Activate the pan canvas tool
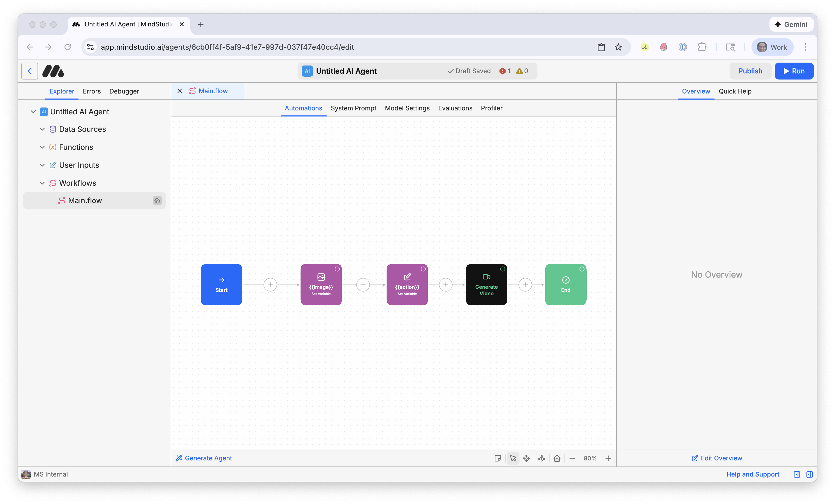 click(x=526, y=458)
